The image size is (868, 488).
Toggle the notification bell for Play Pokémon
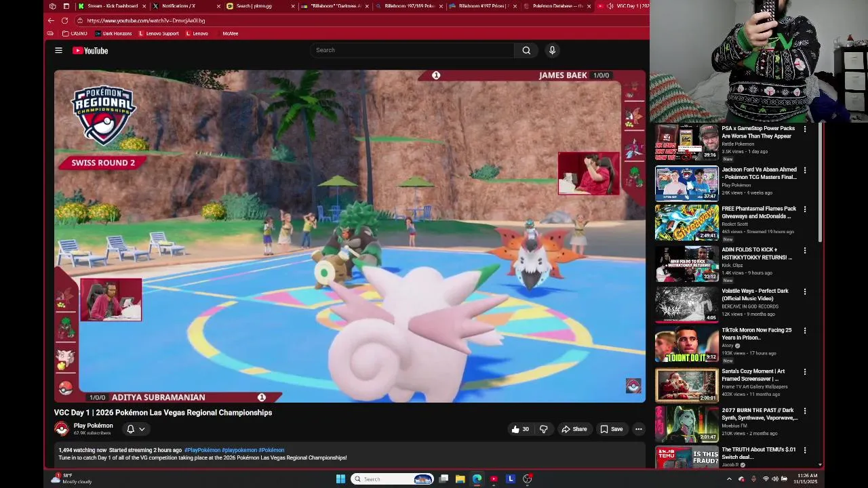(x=130, y=429)
